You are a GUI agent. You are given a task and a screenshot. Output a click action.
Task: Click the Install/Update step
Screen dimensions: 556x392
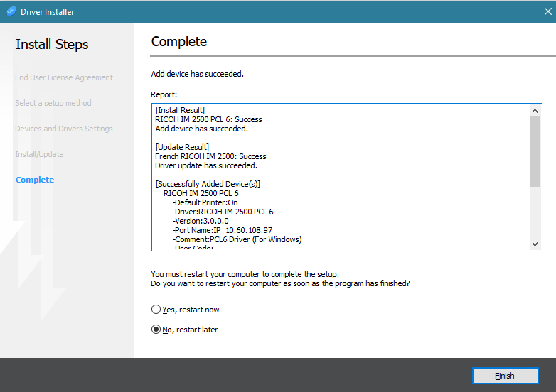click(39, 154)
